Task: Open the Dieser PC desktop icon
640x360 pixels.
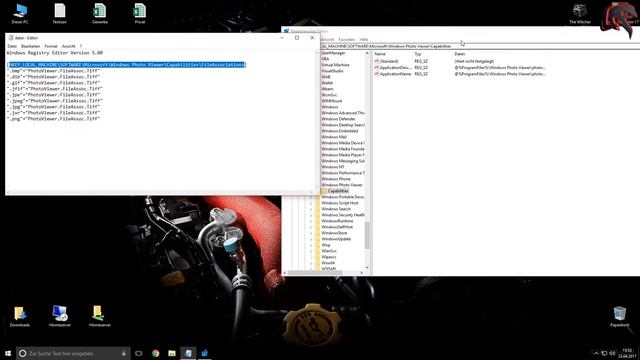Action: 20,13
